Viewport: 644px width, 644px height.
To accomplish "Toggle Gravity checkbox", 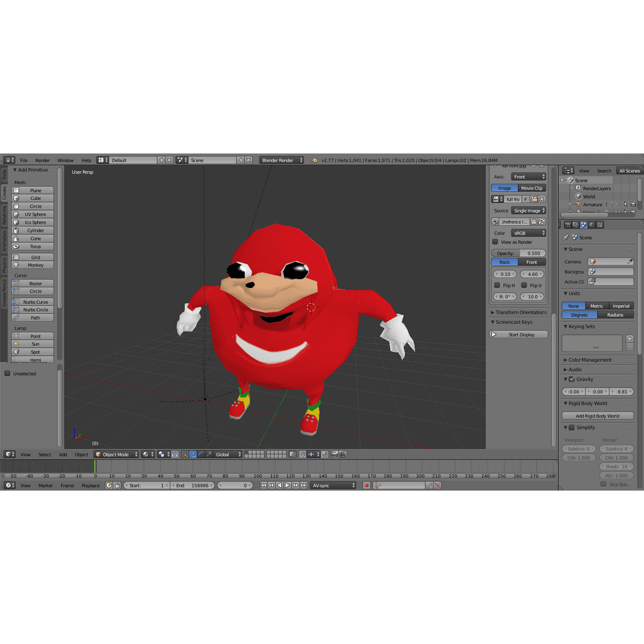I will (x=571, y=379).
